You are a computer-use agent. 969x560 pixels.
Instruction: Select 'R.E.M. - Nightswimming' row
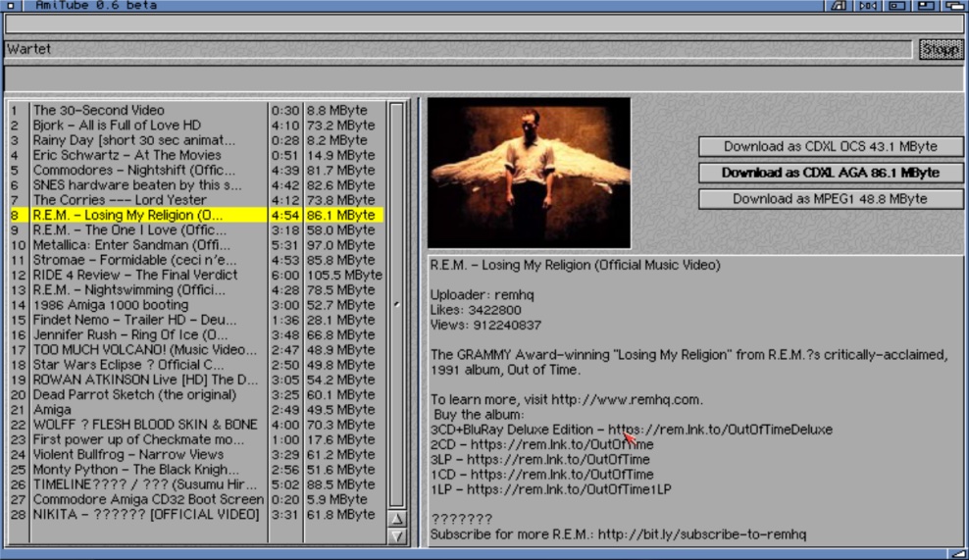coord(196,290)
